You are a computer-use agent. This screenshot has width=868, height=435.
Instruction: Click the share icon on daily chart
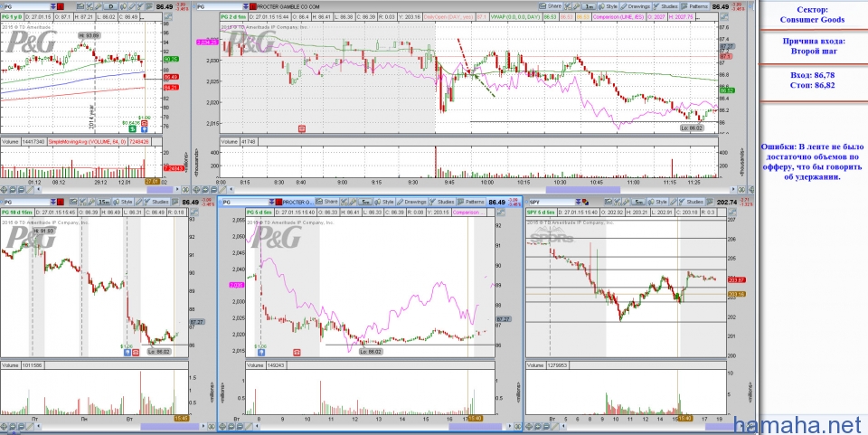coord(80,6)
